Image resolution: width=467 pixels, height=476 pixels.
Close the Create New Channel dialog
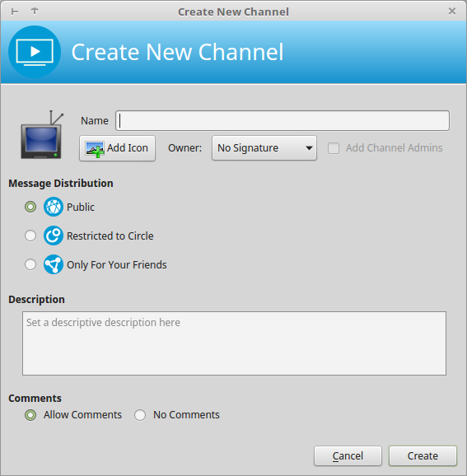pyautogui.click(x=452, y=12)
